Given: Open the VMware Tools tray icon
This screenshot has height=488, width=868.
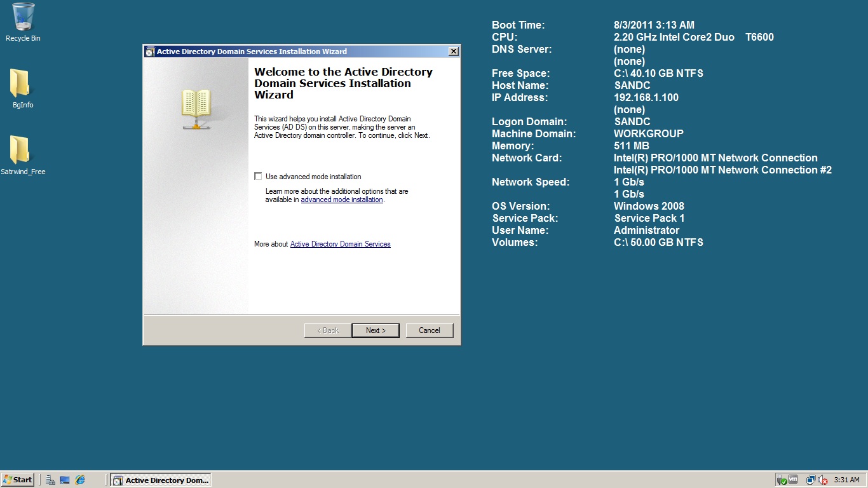Looking at the screenshot, I should (793, 480).
